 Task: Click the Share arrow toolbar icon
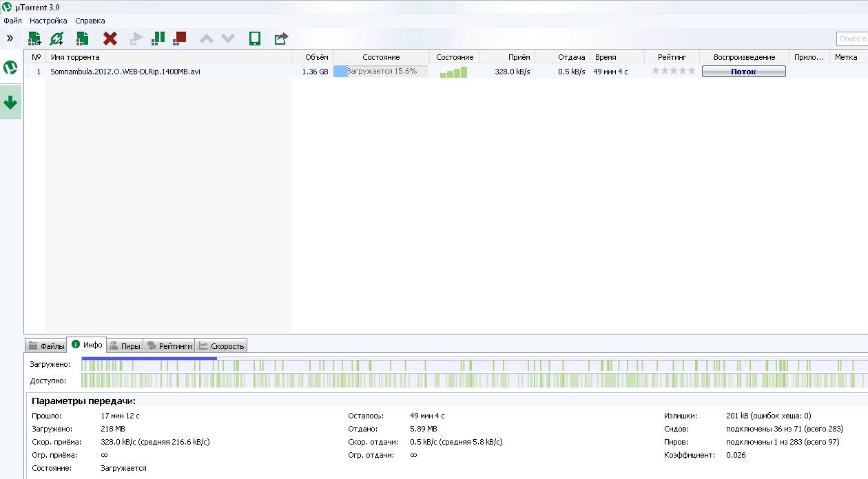tap(281, 39)
